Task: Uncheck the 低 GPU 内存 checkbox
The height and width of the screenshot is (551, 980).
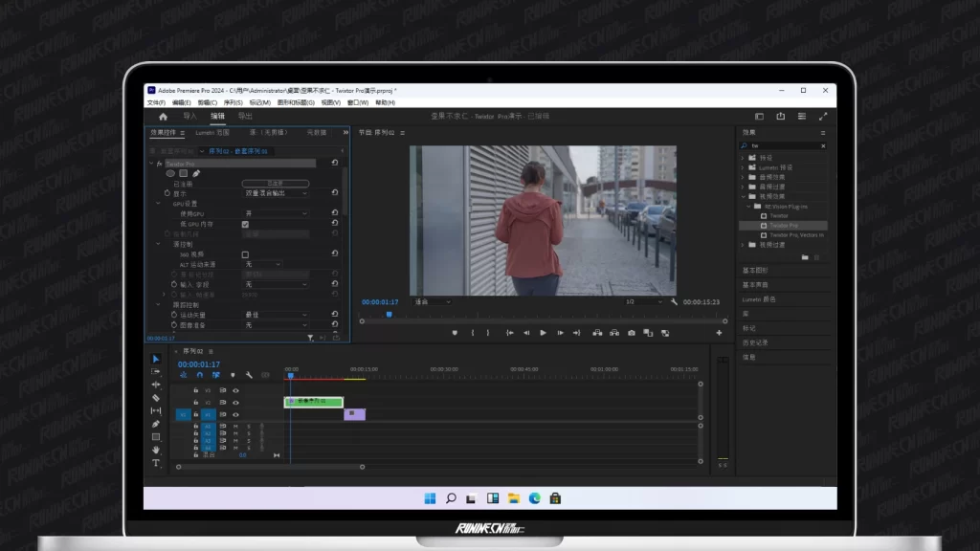Action: (245, 224)
